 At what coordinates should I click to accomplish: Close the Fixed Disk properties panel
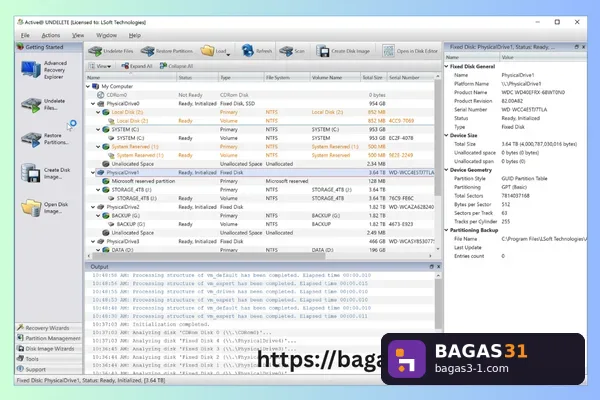pos(584,47)
